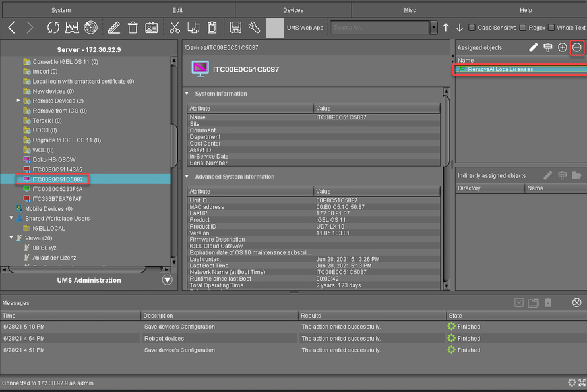The image size is (587, 392).
Task: Click the trash delete icon in toolbar
Action: tap(133, 28)
